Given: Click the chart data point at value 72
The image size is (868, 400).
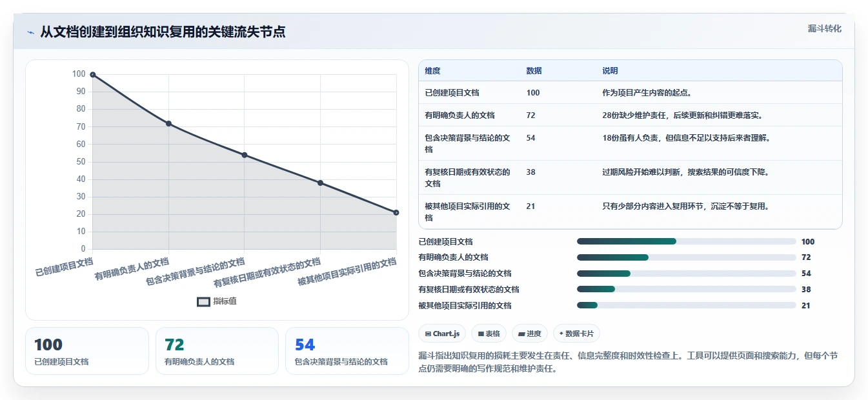Looking at the screenshot, I should (x=168, y=123).
